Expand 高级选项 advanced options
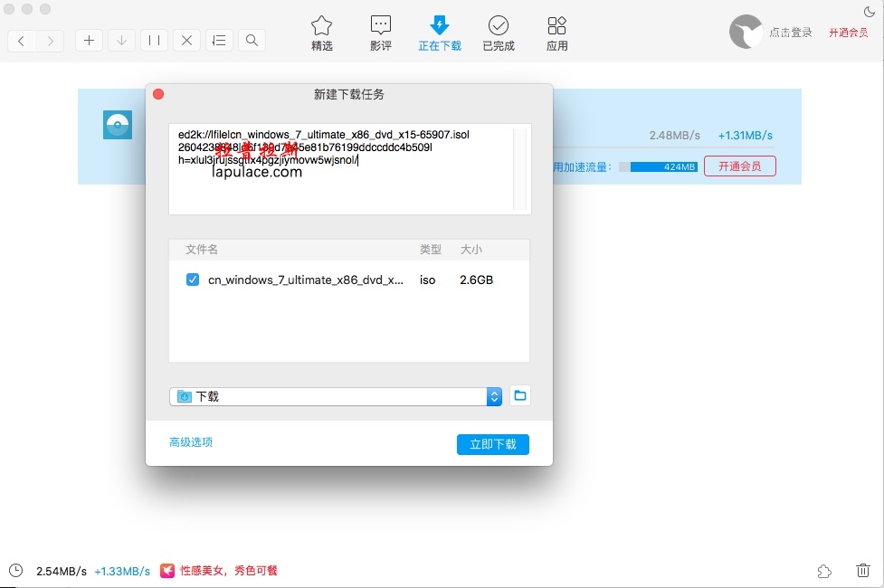The width and height of the screenshot is (884, 588). pos(191,442)
